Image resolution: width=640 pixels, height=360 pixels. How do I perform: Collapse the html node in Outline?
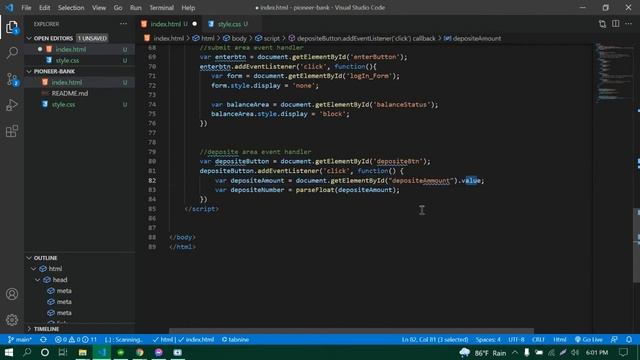(x=34, y=269)
